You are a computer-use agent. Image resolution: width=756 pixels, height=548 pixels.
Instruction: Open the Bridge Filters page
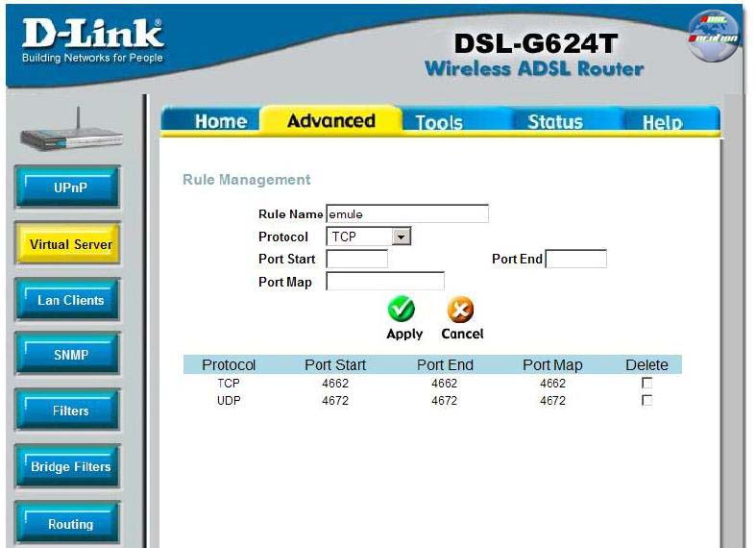tap(68, 466)
